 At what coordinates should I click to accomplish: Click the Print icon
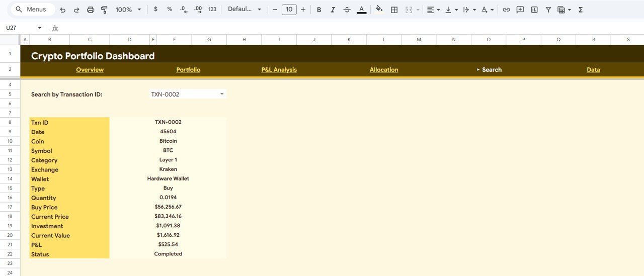(91, 10)
